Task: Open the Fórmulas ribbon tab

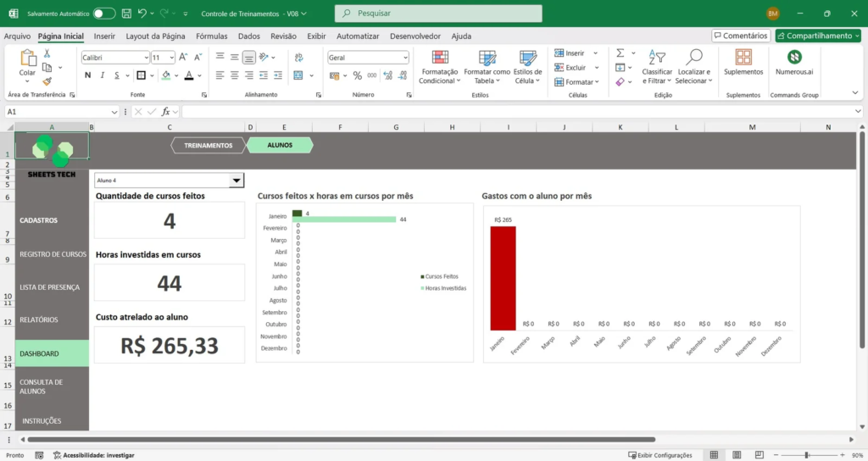Action: (x=211, y=36)
